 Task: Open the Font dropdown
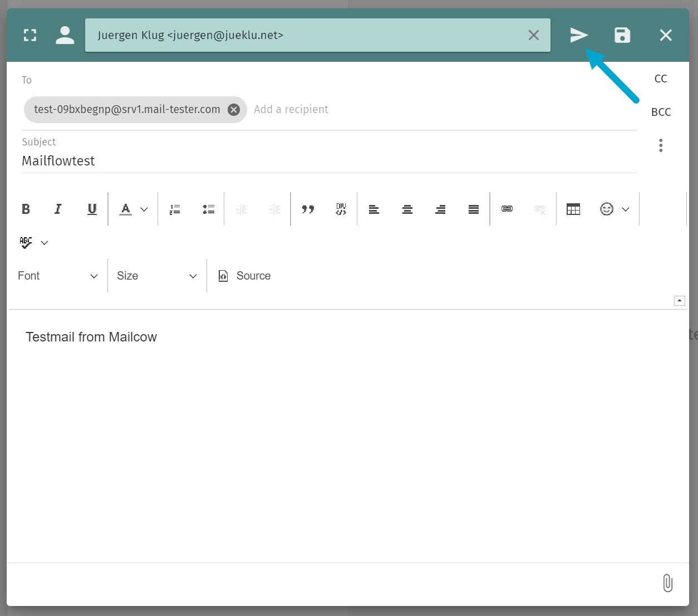(x=57, y=276)
